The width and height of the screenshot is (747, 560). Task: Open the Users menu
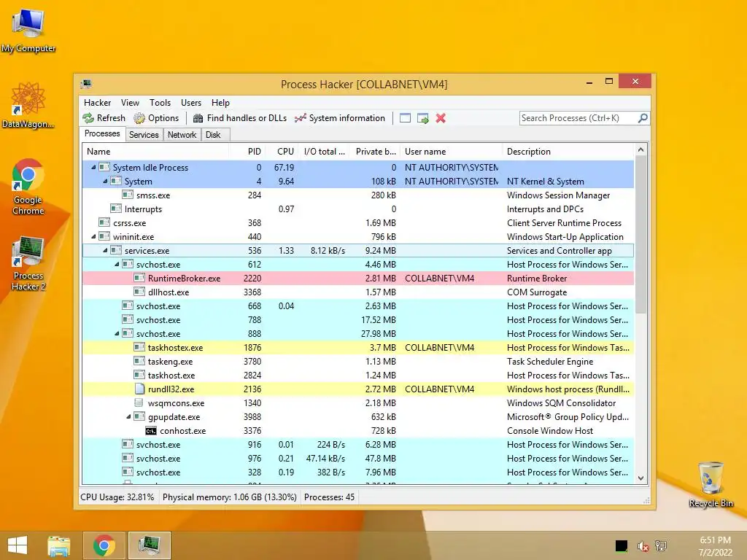(191, 103)
